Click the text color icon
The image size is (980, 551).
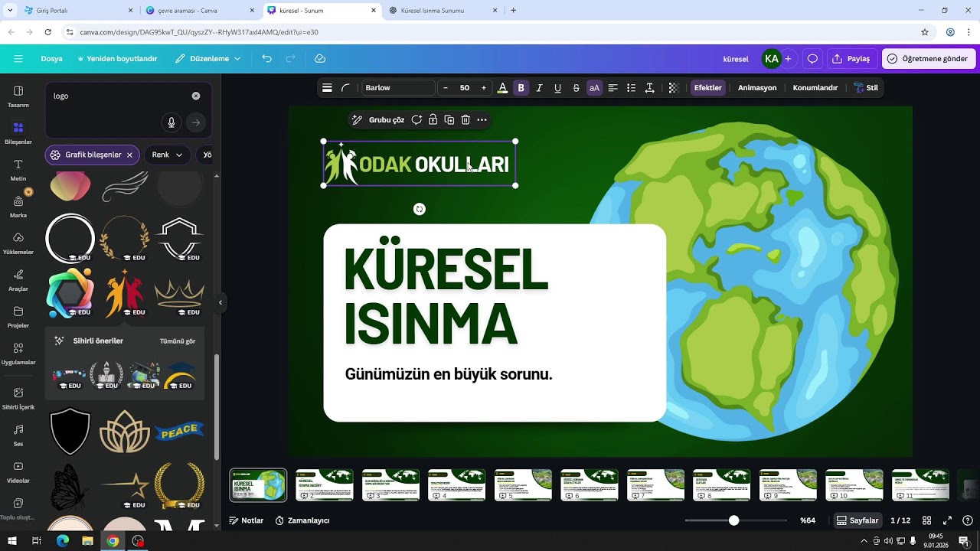(x=502, y=88)
